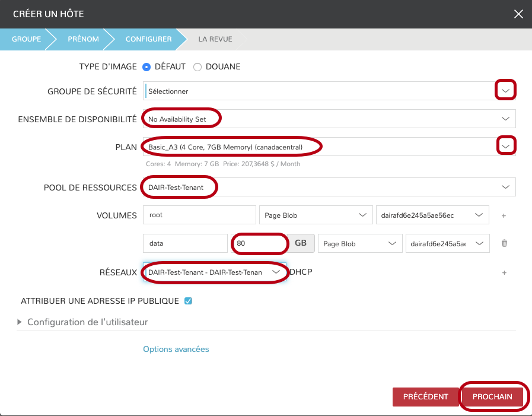Select the Défaut image type radio

(x=146, y=67)
